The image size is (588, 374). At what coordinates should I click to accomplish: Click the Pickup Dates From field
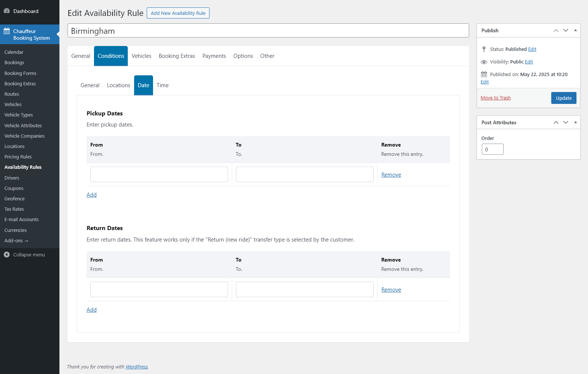coord(159,174)
